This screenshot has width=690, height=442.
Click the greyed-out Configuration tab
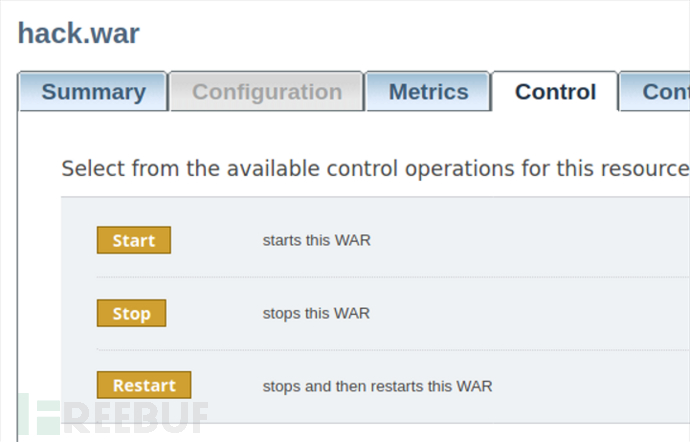pos(267,92)
